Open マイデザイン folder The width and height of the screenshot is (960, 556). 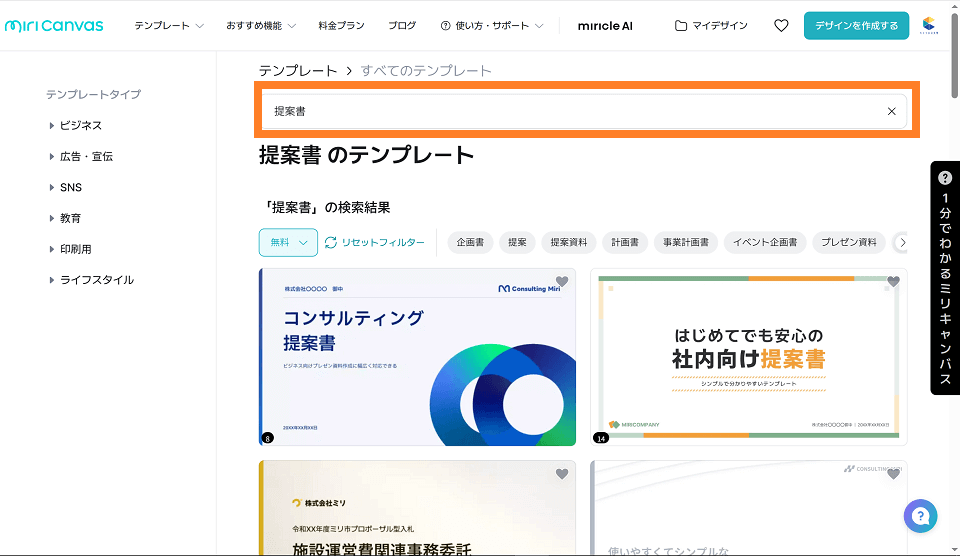[711, 25]
